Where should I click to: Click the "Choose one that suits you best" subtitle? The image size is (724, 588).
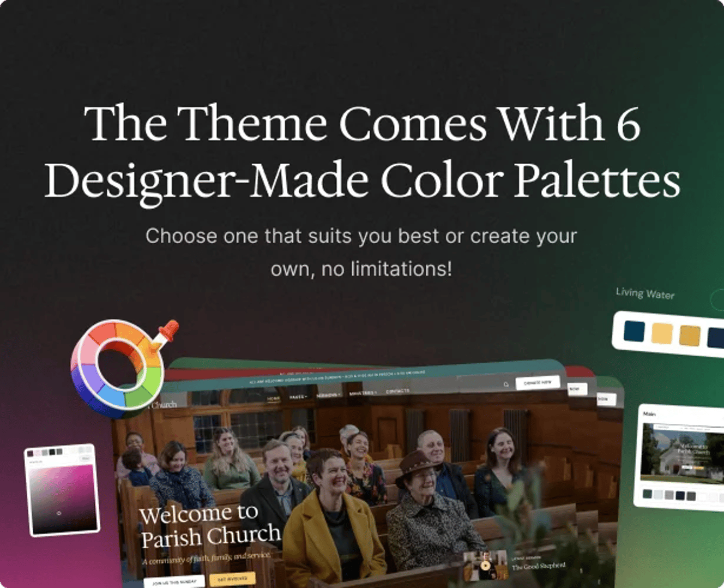(x=292, y=236)
